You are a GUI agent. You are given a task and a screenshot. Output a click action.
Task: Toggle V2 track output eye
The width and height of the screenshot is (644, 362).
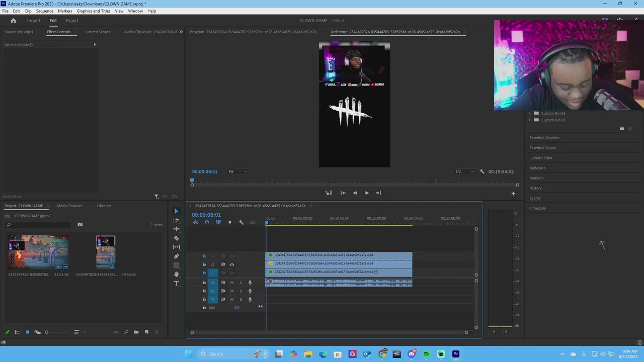232,264
